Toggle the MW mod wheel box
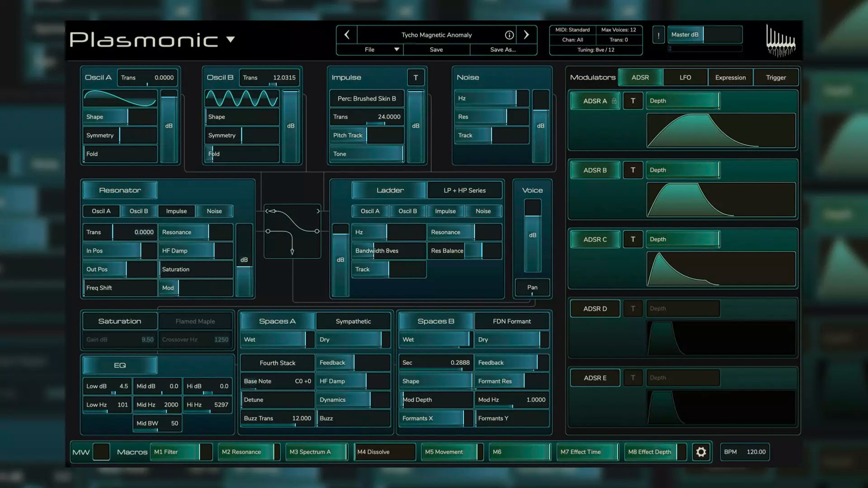The height and width of the screenshot is (488, 868). point(101,452)
